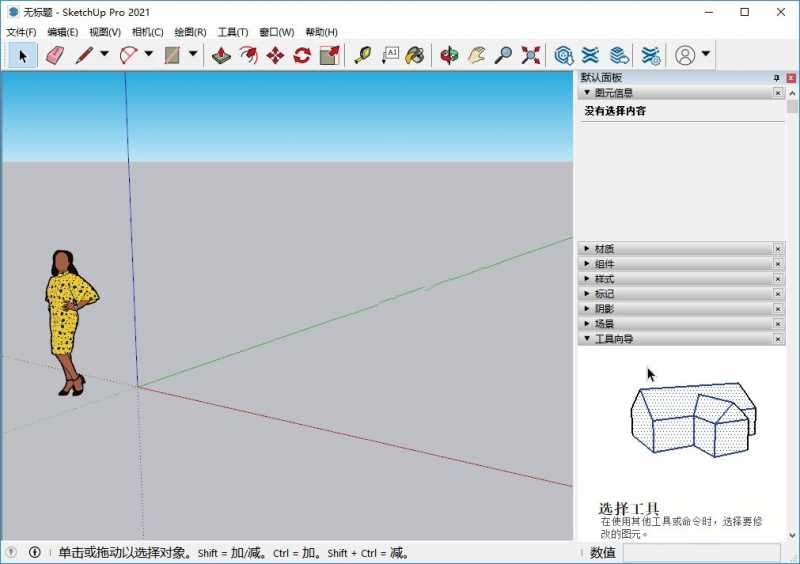The height and width of the screenshot is (564, 800).
Task: Close the 场景 panel with its x
Action: 778,324
